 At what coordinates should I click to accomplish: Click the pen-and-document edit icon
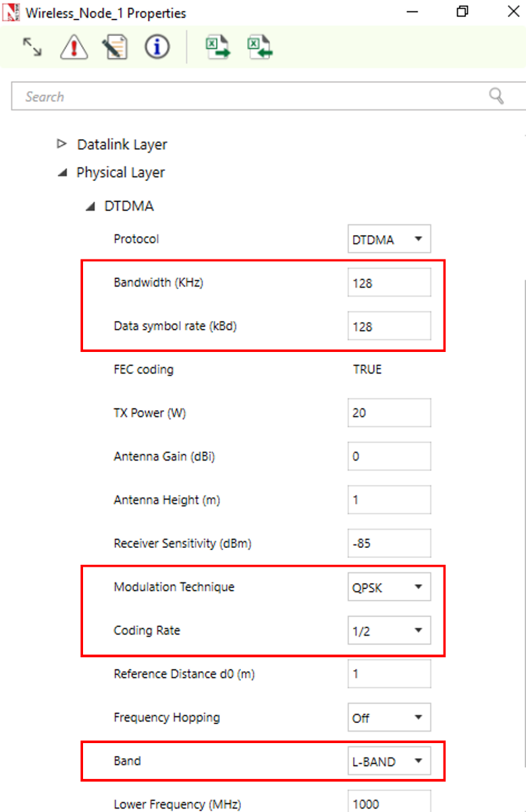coord(115,47)
